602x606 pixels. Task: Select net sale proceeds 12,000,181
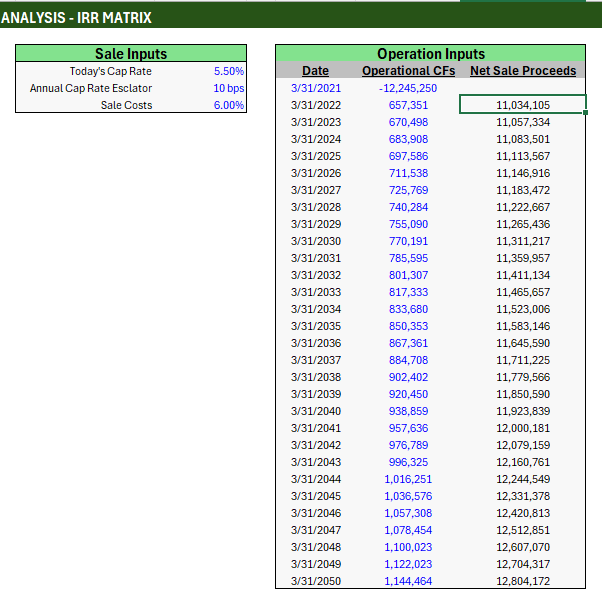point(523,428)
